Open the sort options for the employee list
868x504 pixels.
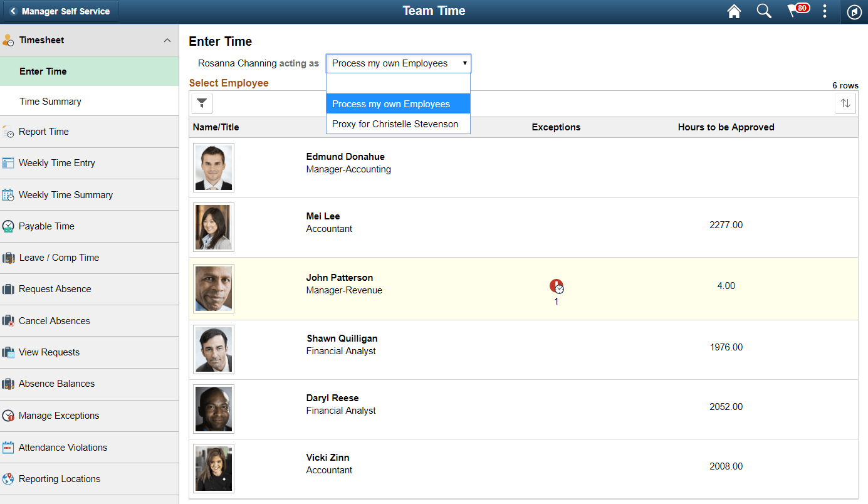pyautogui.click(x=845, y=103)
